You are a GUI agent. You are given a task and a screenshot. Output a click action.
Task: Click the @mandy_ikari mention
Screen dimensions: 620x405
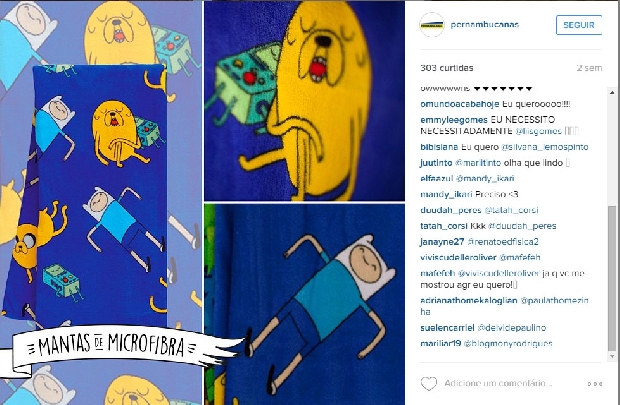(x=485, y=179)
